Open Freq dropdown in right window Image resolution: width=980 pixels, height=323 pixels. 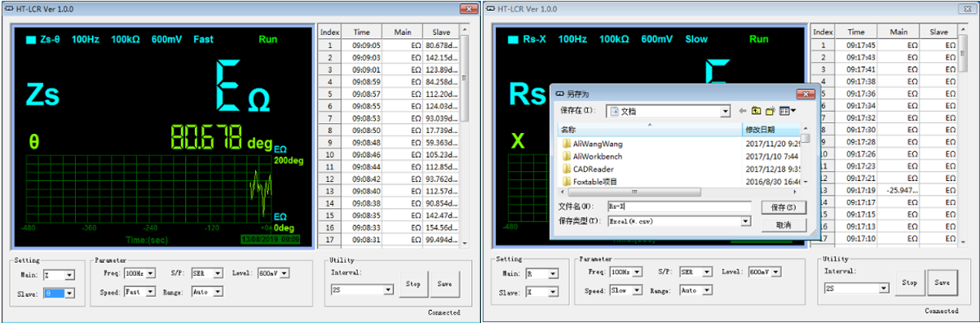pos(638,272)
